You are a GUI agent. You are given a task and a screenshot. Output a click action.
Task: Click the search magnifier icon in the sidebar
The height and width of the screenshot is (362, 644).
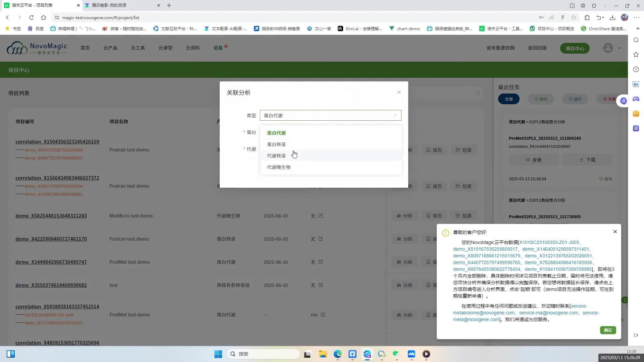636,40
